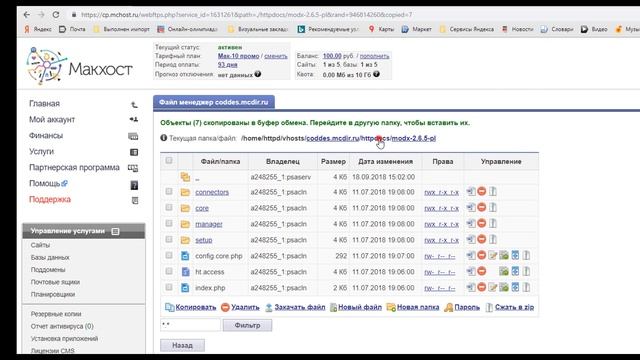Viewport: 640px width, 360px height.
Task: Check the box for ht.access file
Action: click(x=169, y=271)
